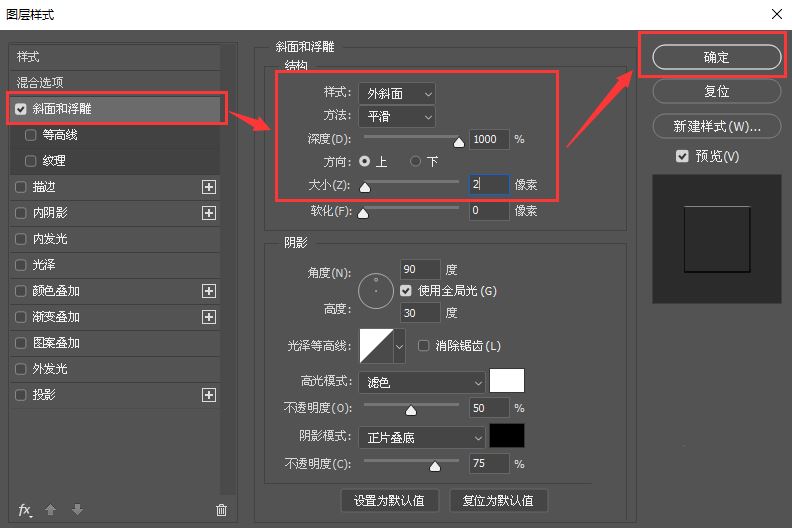792x528 pixels.
Task: Click the 软化 value field showing 0
Action: (x=489, y=210)
